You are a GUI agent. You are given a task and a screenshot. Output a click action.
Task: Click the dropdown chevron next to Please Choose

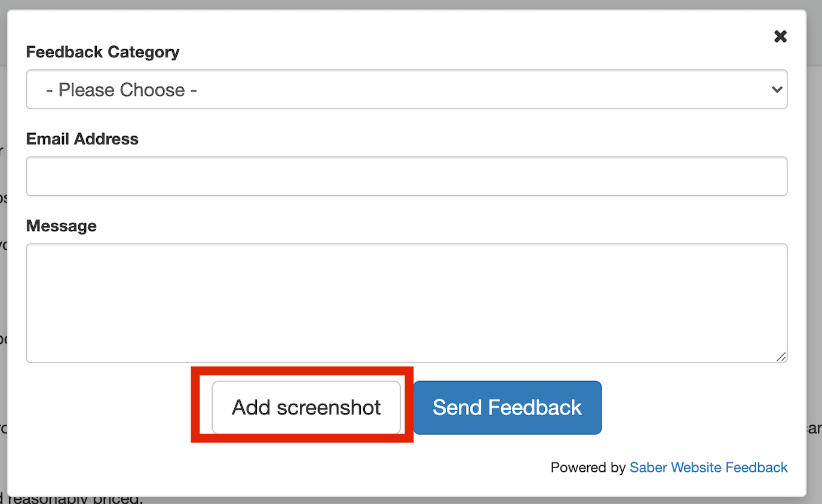tap(775, 89)
